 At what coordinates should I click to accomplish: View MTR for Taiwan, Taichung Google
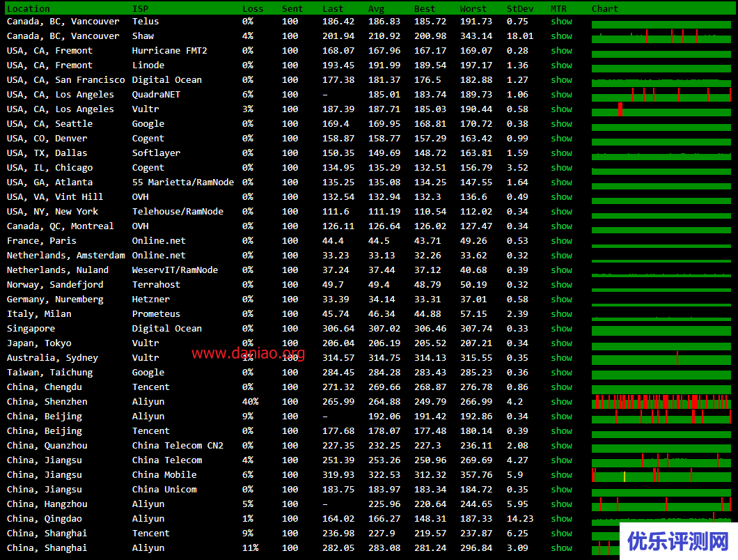tap(561, 372)
